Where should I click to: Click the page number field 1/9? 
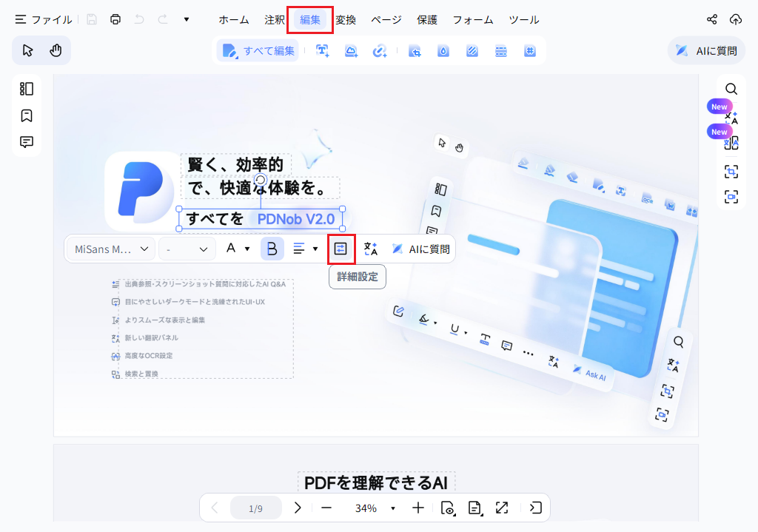click(x=255, y=508)
